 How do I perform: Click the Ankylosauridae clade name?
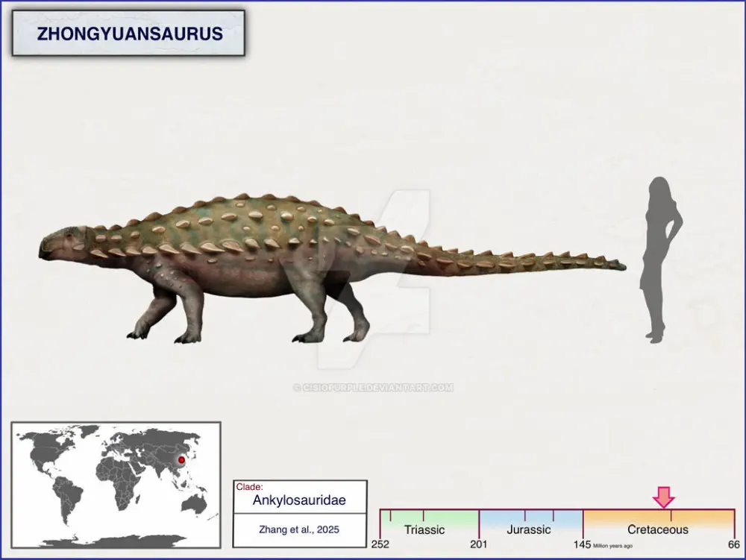(298, 501)
